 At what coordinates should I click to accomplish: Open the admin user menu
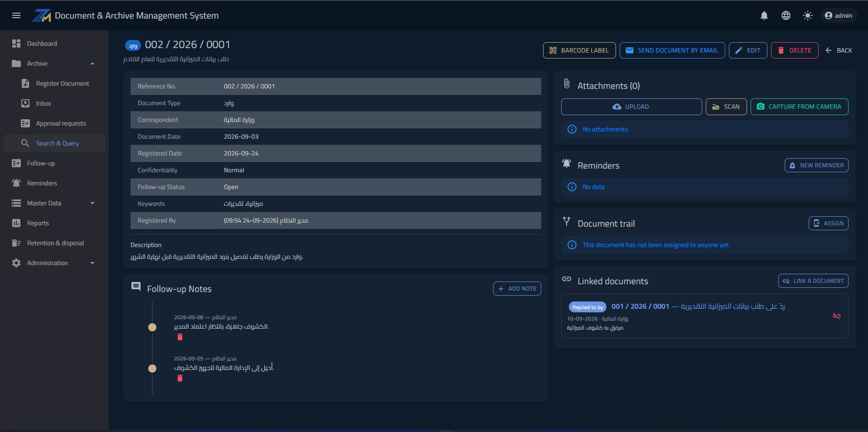(839, 15)
